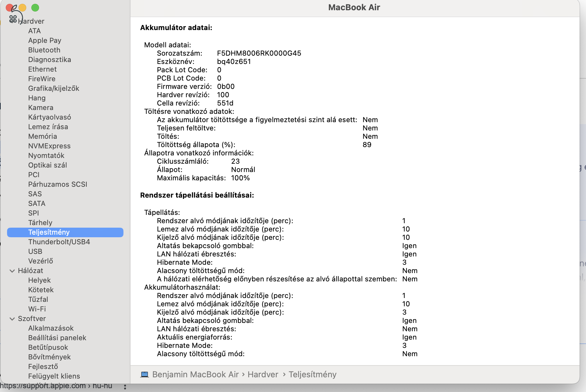Image resolution: width=586 pixels, height=392 pixels.
Task: Select Betűtípusok under Szoftver
Action: (48, 347)
